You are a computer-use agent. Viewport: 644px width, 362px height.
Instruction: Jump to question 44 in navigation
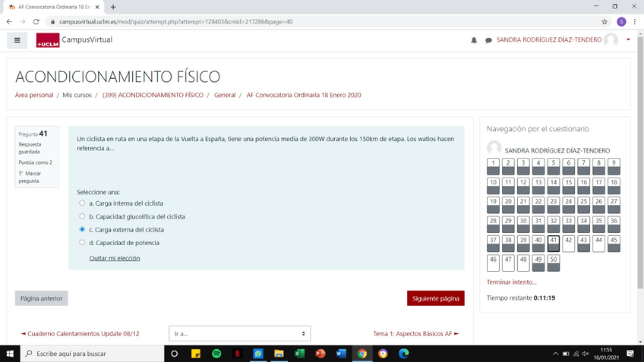(598, 244)
